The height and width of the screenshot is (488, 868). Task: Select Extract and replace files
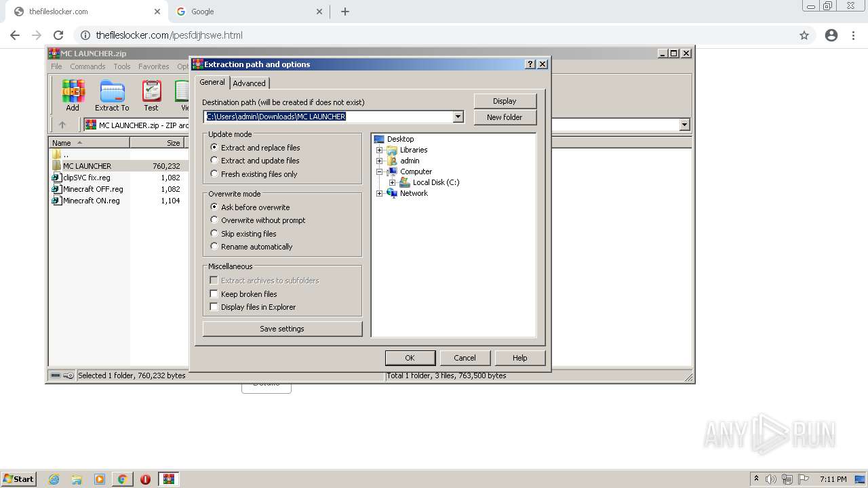click(x=256, y=148)
